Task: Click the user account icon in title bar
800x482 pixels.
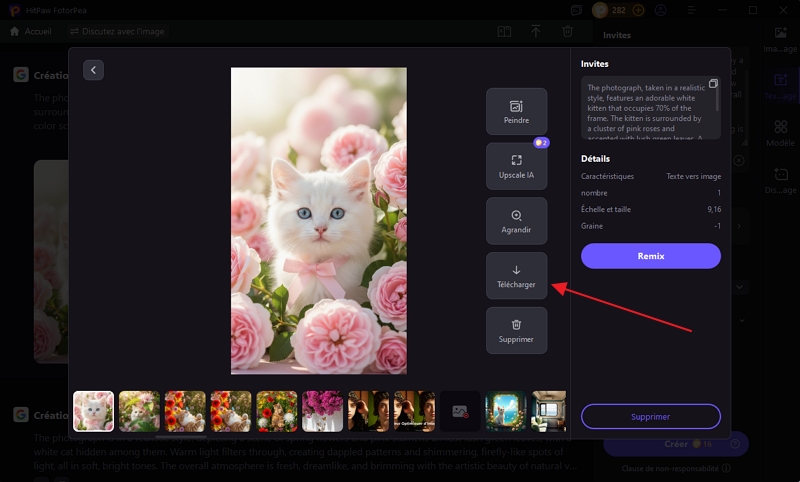Action: (x=661, y=10)
